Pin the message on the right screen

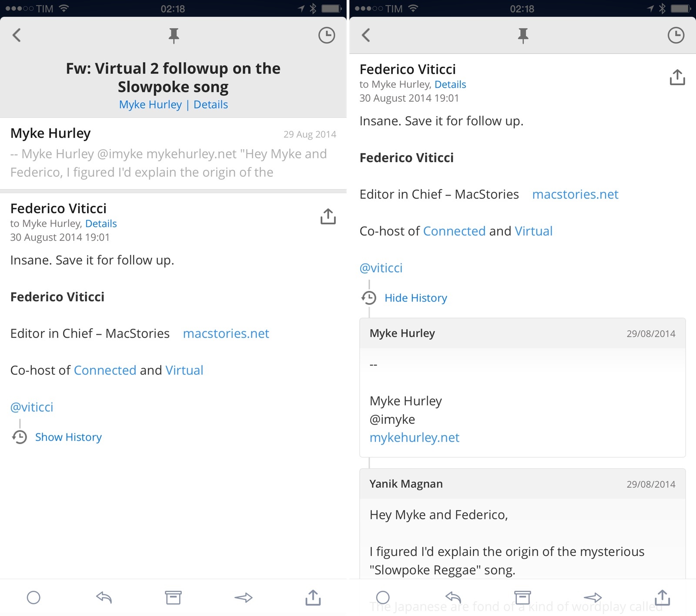(523, 36)
